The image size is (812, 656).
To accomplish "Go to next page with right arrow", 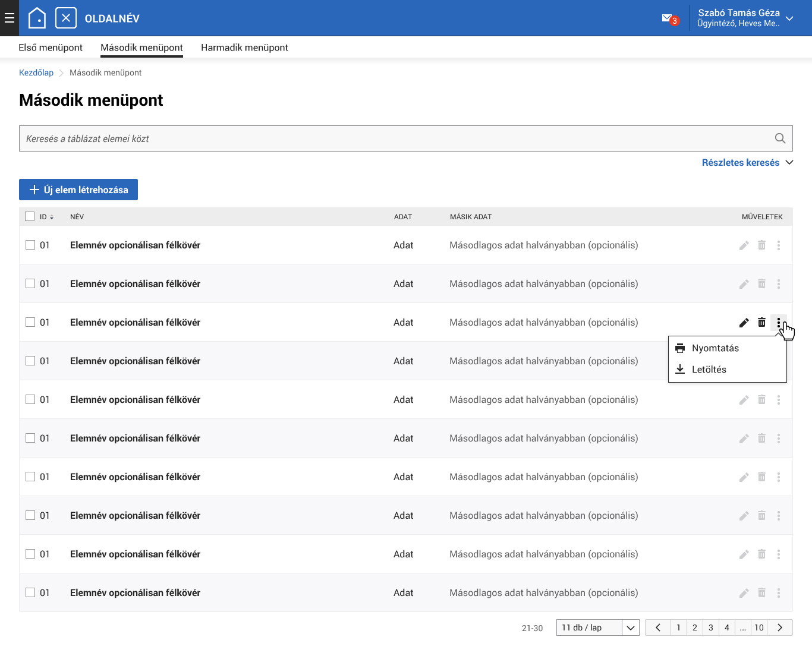I will (x=780, y=627).
